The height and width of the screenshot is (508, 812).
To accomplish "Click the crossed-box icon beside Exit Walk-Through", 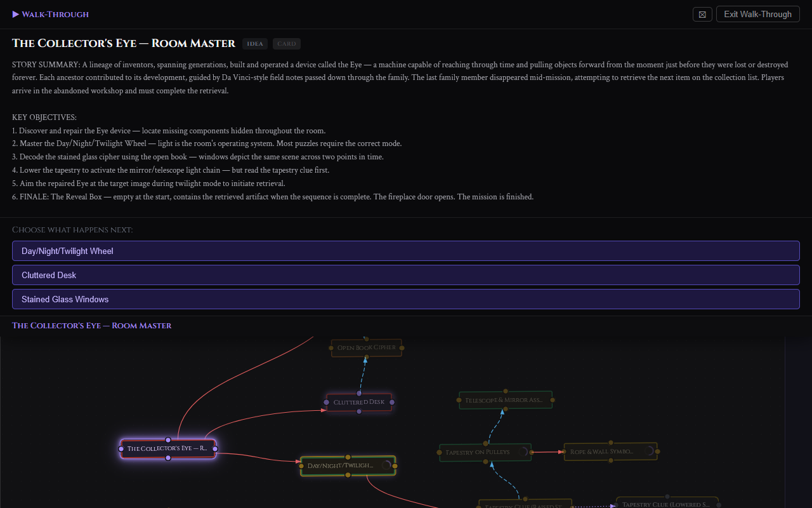I will point(702,14).
